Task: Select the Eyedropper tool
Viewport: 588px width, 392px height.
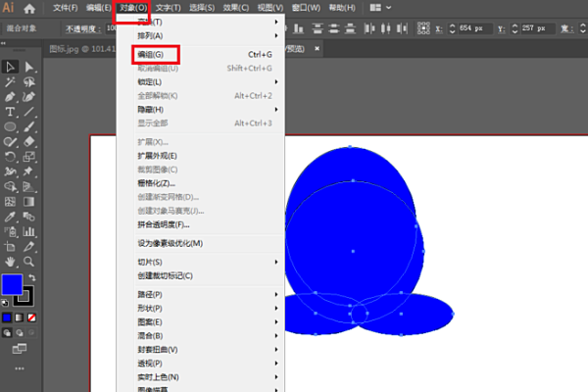Action: point(10,216)
